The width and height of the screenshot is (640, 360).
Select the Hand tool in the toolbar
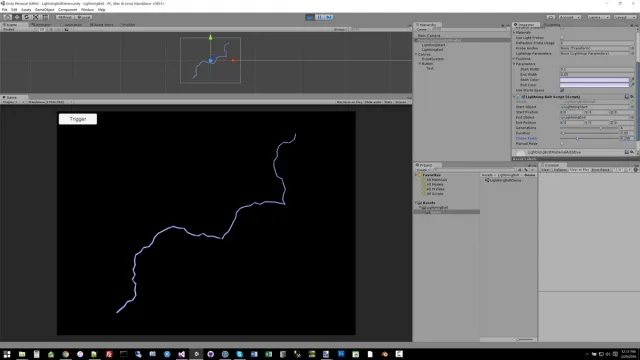7,17
